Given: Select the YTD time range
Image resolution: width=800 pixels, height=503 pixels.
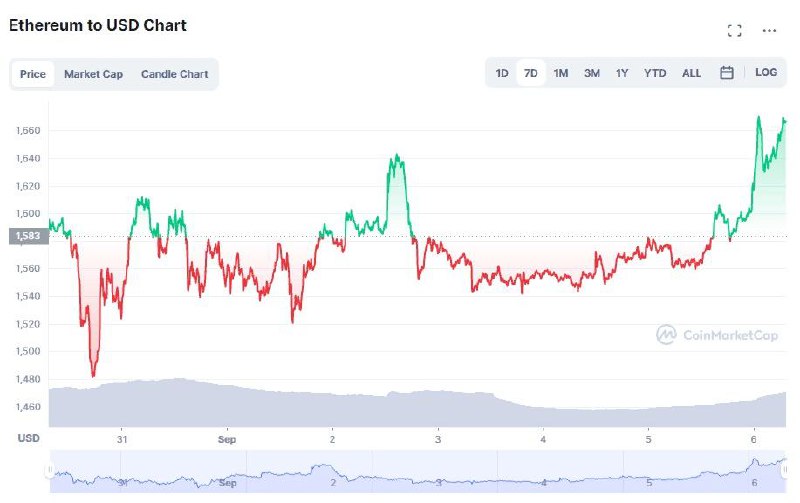Looking at the screenshot, I should coord(655,73).
